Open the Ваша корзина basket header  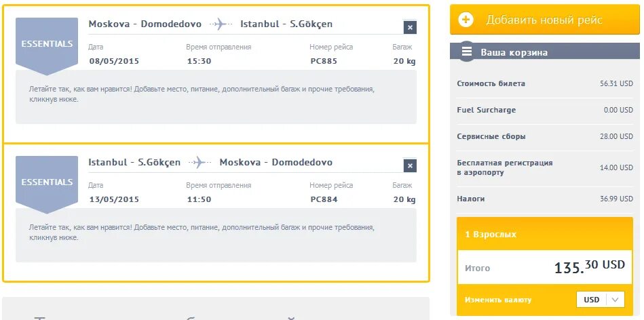pyautogui.click(x=545, y=52)
